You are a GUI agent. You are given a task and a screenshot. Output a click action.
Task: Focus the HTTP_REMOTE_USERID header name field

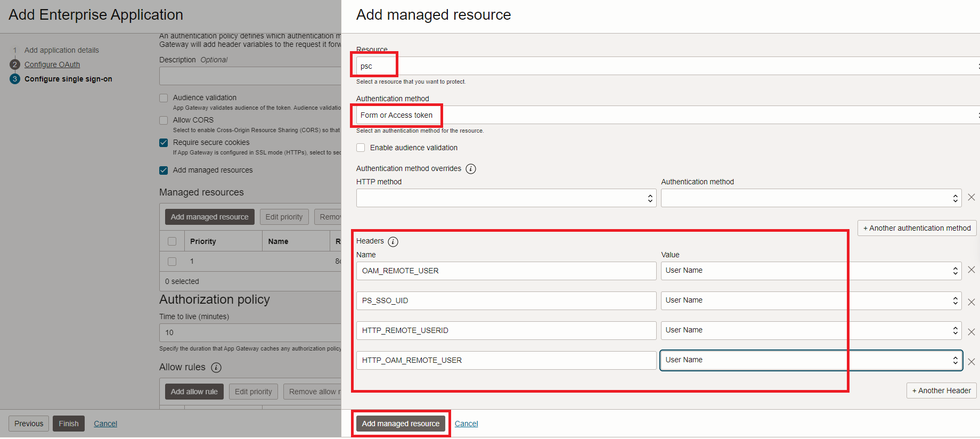tap(506, 330)
